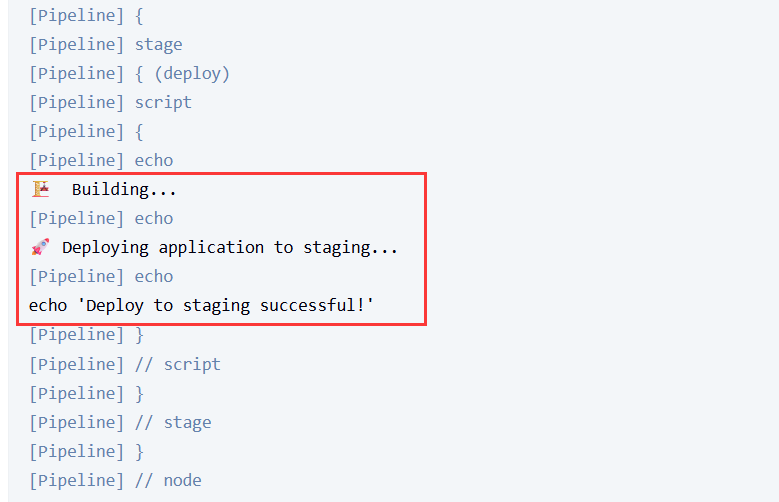779x502 pixels.
Task: Click "[Pipeline] echo" just above the success message
Action: pyautogui.click(x=101, y=276)
